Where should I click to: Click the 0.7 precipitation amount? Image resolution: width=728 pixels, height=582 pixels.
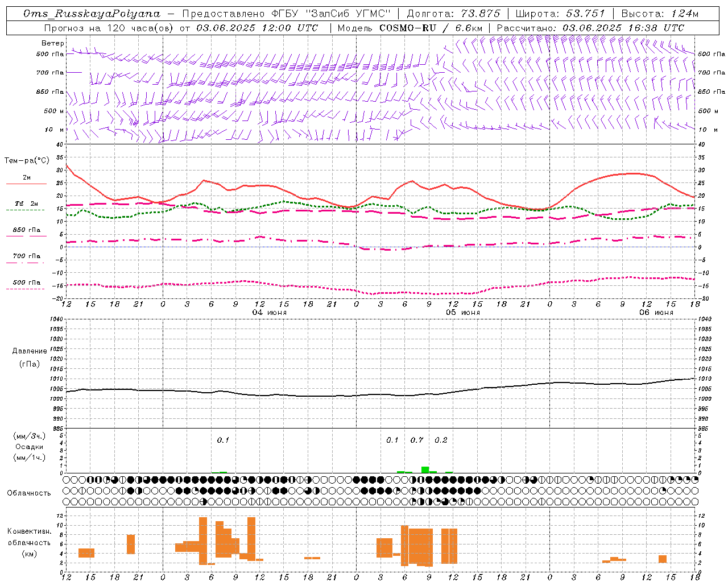(417, 440)
